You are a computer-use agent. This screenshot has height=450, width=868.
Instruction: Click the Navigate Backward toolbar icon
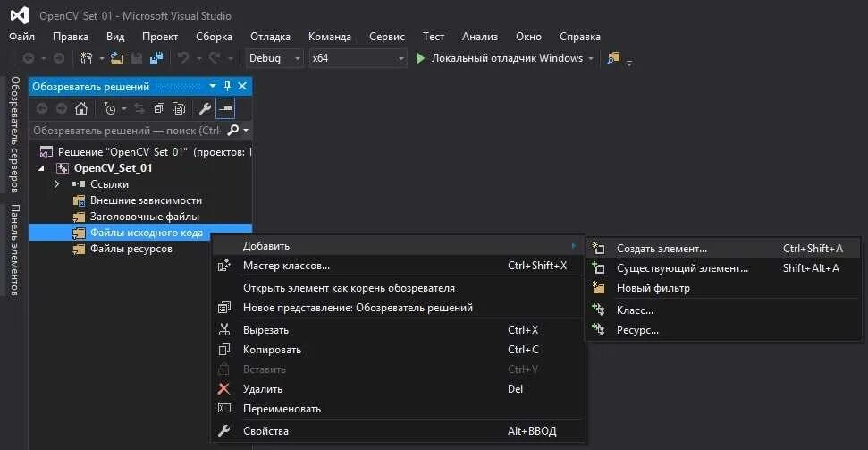(x=29, y=58)
